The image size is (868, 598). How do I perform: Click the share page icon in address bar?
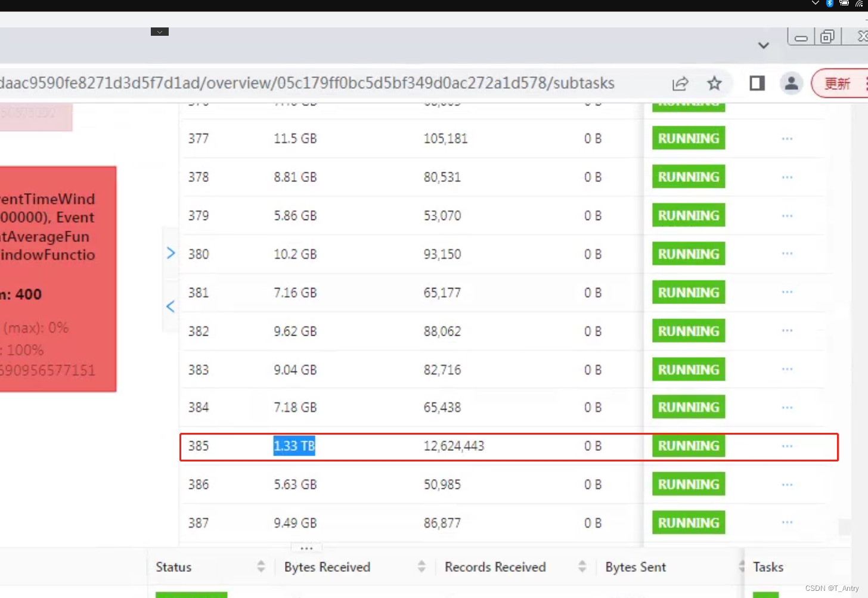tap(680, 83)
